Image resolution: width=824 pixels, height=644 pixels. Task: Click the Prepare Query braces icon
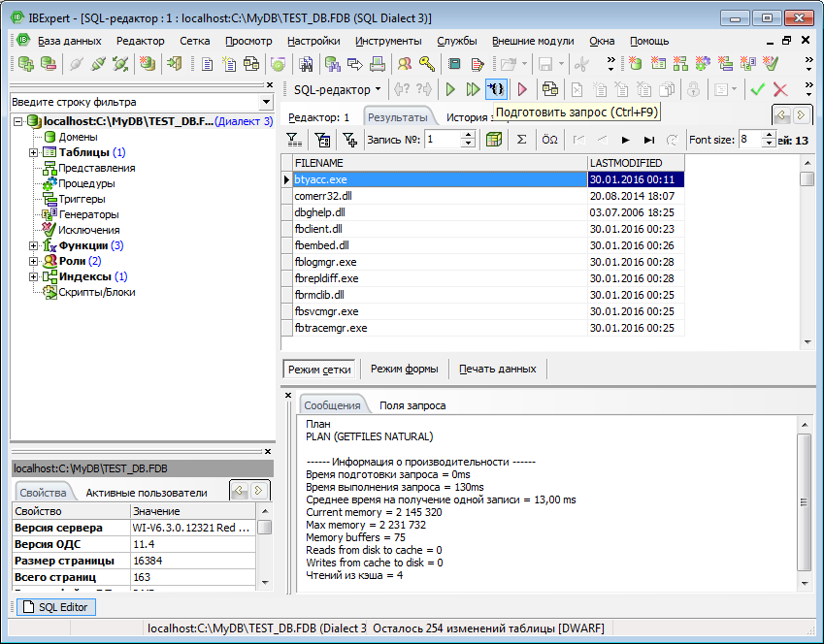pos(496,90)
